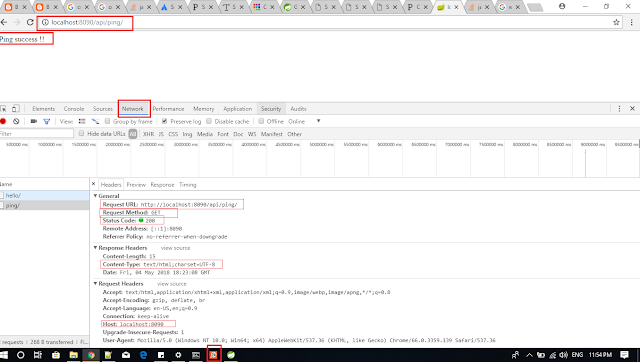Screen dimensions: 640x362
Task: Close the DevTools panel
Action: 632,109
